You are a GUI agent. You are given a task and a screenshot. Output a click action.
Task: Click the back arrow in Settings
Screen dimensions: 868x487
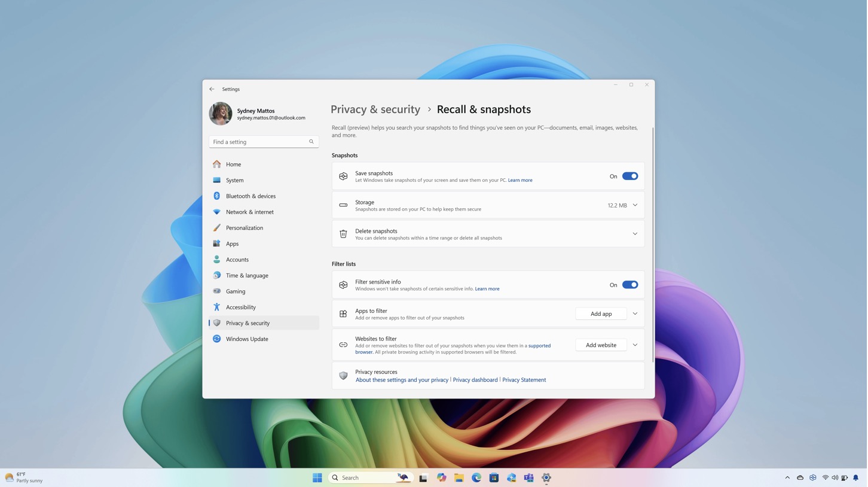[x=212, y=89]
